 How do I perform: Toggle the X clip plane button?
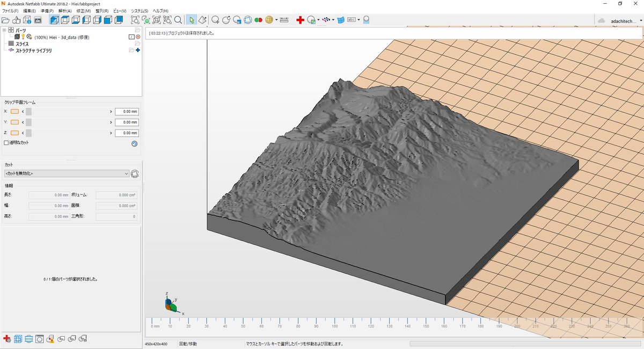point(14,111)
